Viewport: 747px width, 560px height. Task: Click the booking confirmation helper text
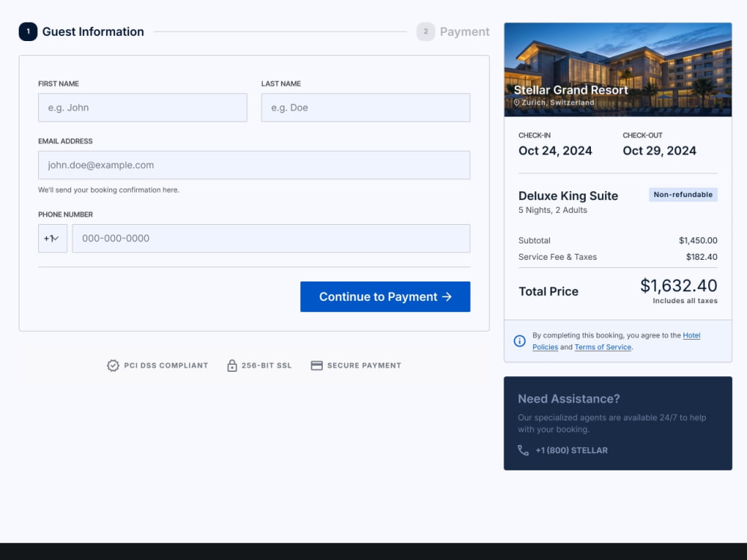(x=108, y=190)
